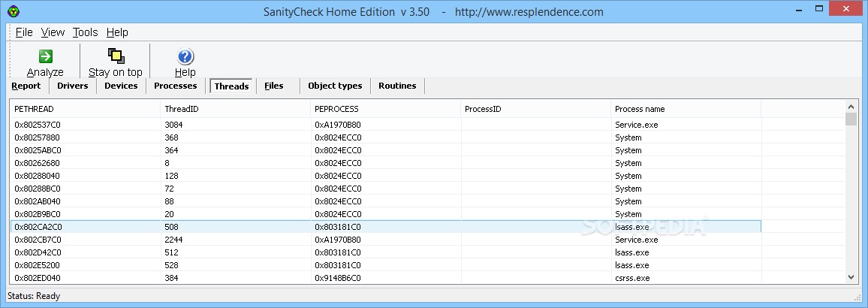
Task: Select row with PETHREAD 0x802D42C0
Action: tap(386, 252)
